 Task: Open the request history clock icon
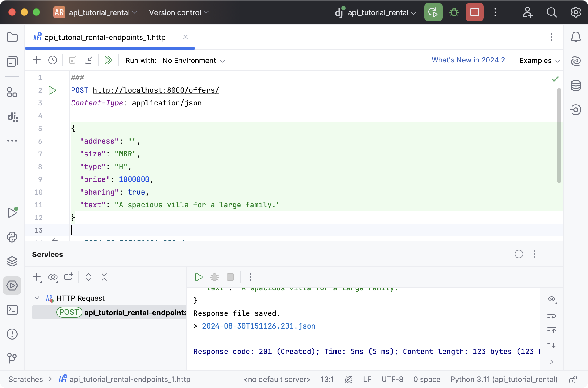pos(53,60)
